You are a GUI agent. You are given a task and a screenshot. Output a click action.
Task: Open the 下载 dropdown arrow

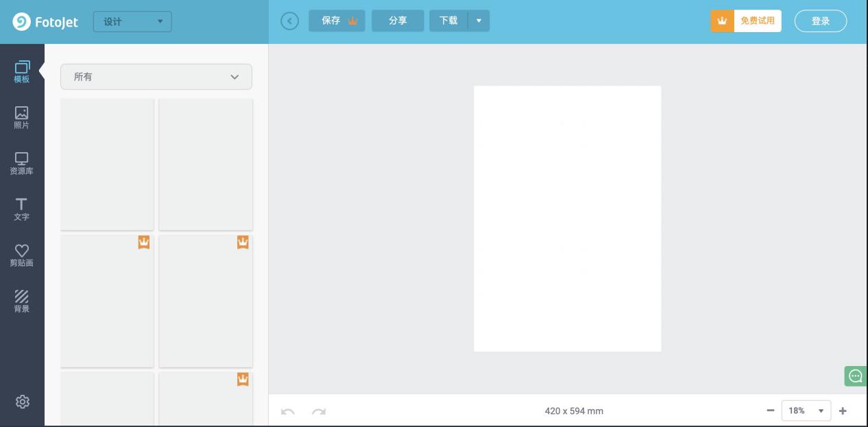479,21
